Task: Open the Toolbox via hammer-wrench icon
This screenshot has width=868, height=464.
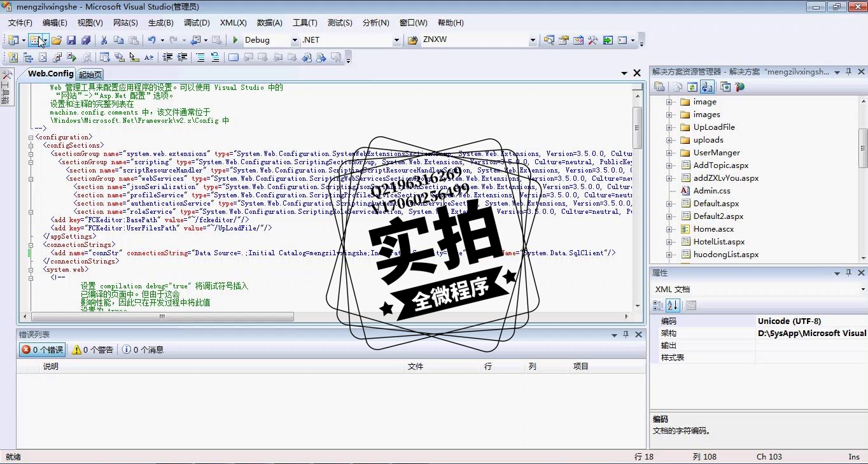Action: coord(592,40)
